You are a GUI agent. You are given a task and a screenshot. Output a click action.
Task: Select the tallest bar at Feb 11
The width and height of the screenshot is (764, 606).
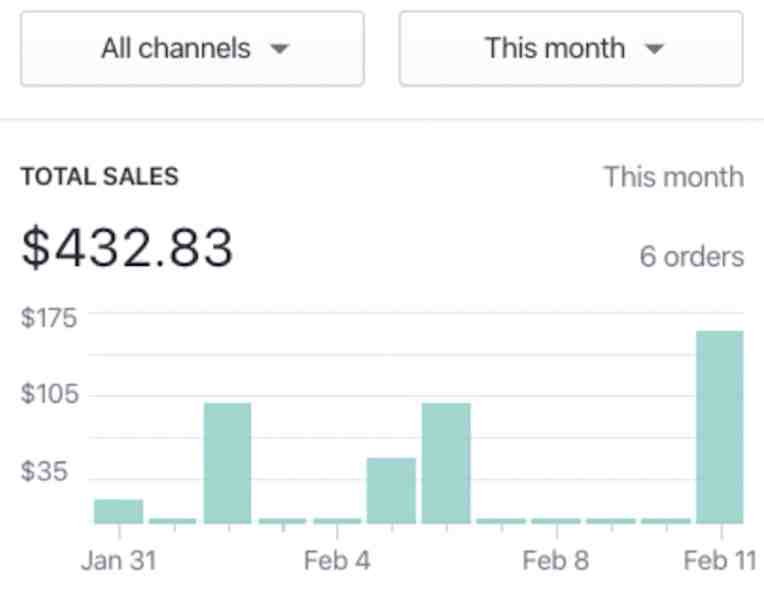point(720,427)
